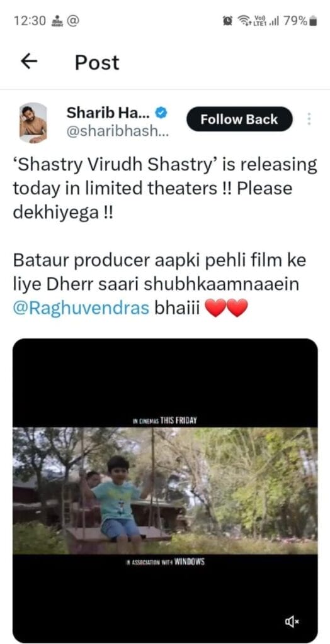Screen dimensions: 330x644
Task: Open the three-dot post options menu
Action: pyautogui.click(x=310, y=119)
